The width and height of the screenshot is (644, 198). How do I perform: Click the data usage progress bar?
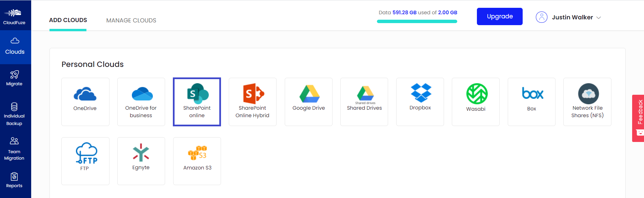coord(417,21)
